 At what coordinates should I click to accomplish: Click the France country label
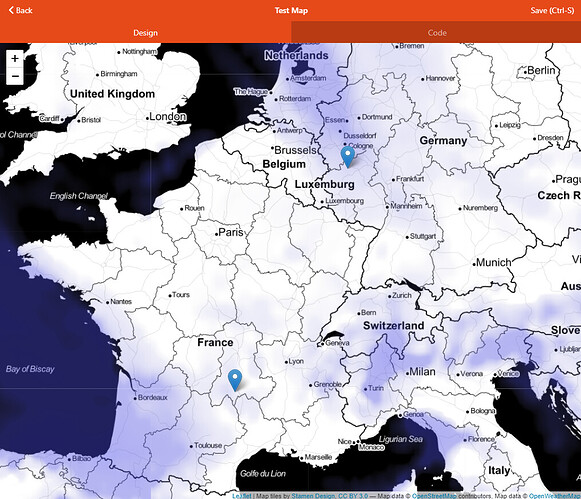(x=215, y=342)
